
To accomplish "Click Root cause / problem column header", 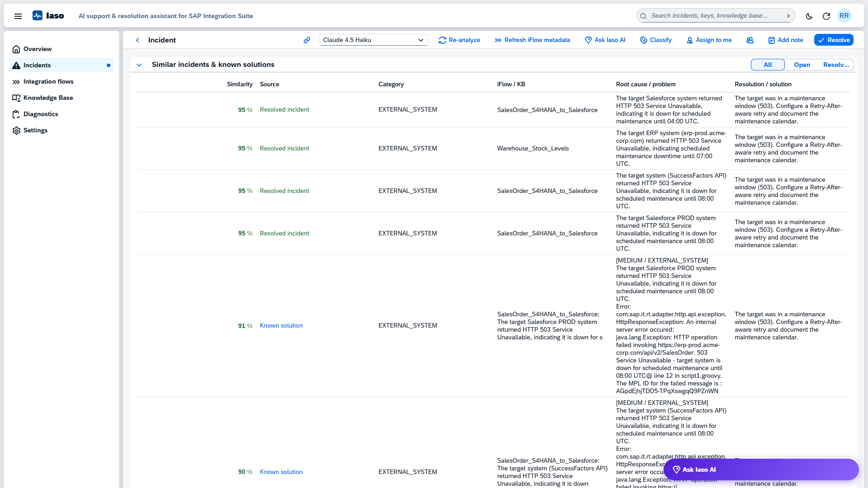I will (x=646, y=84).
